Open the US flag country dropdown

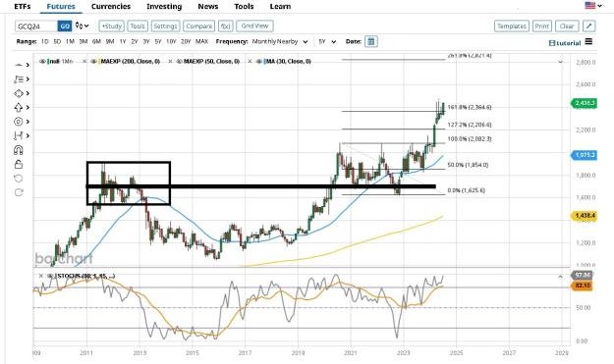click(x=593, y=6)
